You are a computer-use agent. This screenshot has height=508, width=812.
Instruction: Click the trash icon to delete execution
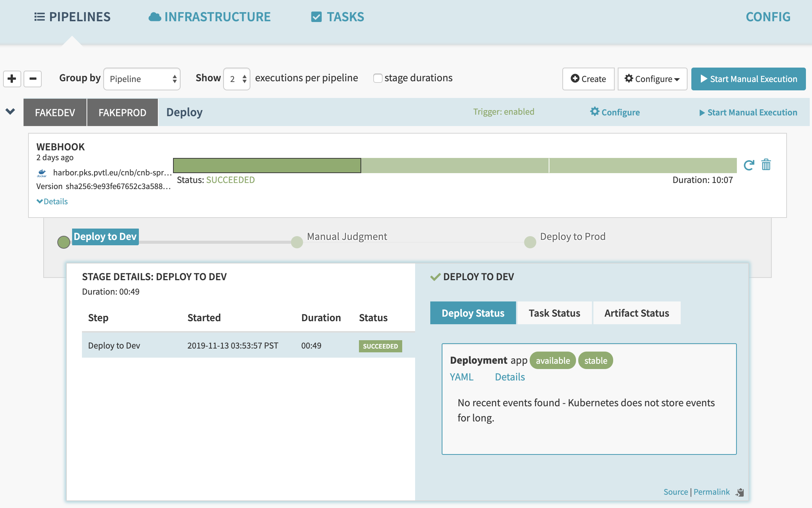click(x=766, y=165)
